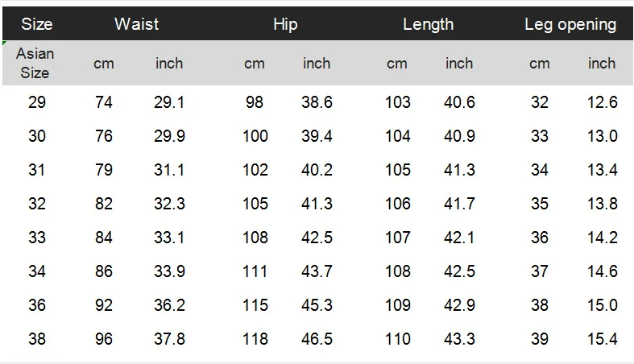634x364 pixels.
Task: Click hip value 118 cm
Action: click(x=255, y=339)
